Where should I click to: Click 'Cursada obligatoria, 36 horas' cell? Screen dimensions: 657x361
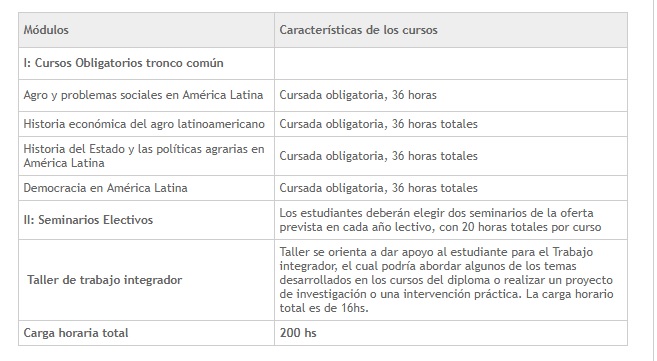click(451, 95)
